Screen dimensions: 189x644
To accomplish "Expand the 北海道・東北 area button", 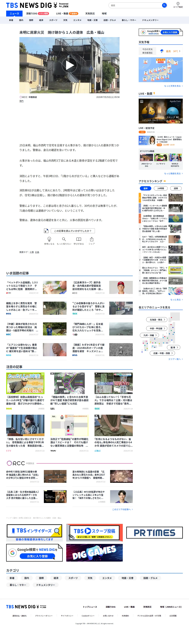I will coord(157,320).
